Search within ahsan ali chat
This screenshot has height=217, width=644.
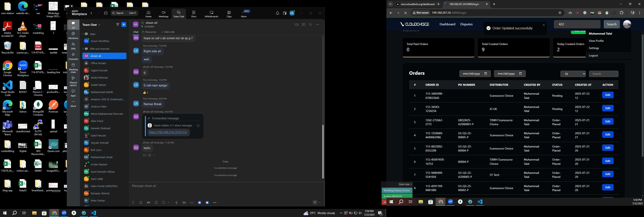click(x=310, y=25)
